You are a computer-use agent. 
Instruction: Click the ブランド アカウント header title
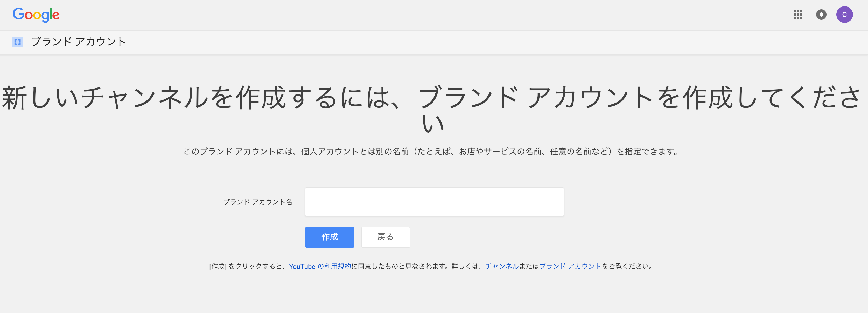(79, 42)
